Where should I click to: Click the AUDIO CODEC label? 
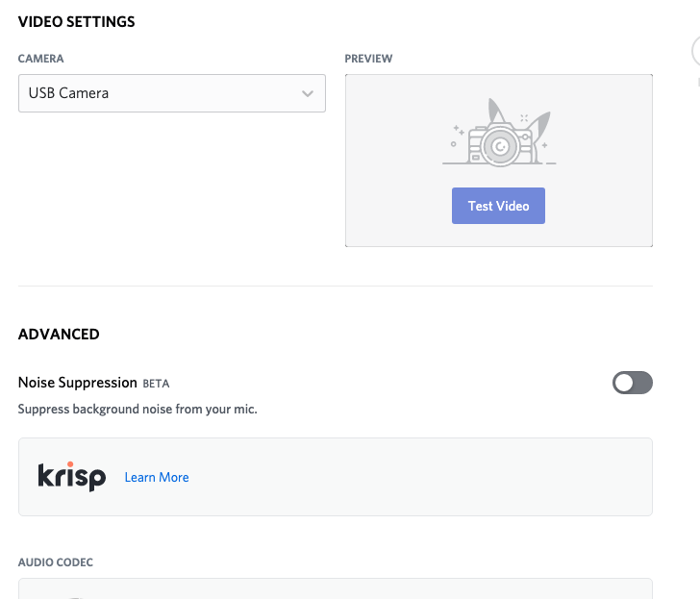(56, 562)
